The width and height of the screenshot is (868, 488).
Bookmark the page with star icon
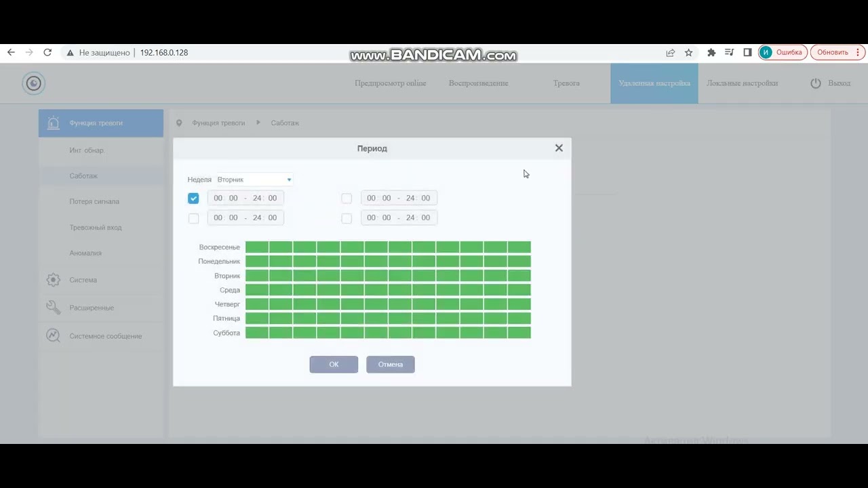[x=689, y=52]
